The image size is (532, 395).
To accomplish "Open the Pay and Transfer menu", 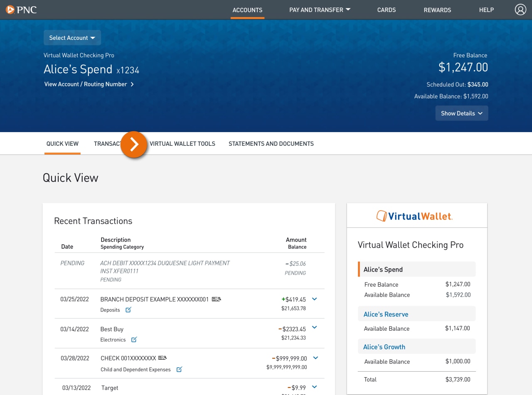I will 320,10.
